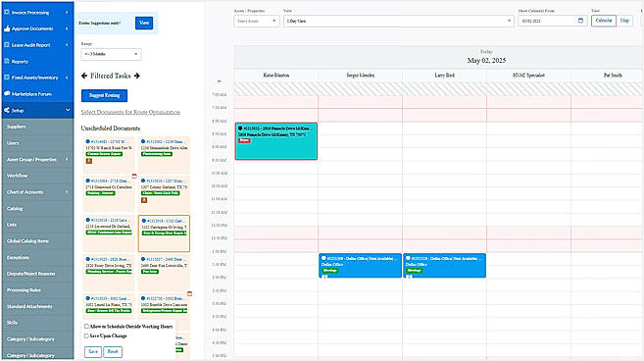Open the 2626 Posey Drive Irving card
Viewport: 644px width, 361px height.
coord(109,273)
